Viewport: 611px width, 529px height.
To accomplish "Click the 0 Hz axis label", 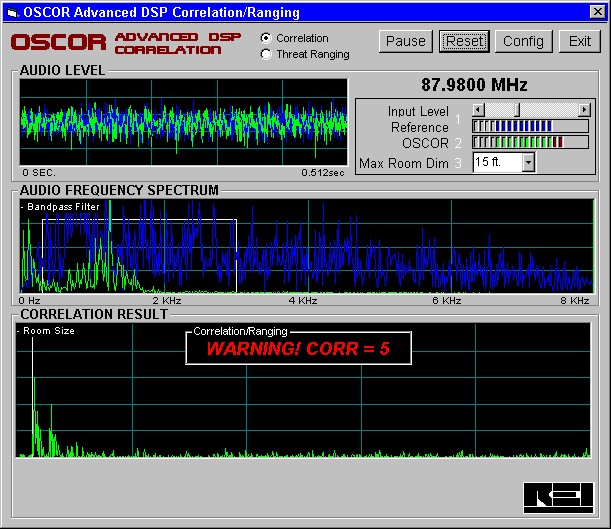I will point(29,301).
